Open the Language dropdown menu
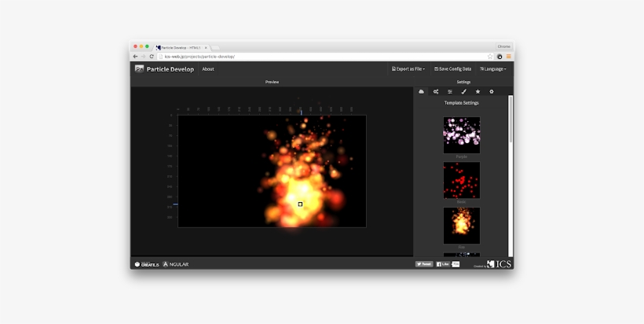 (493, 69)
